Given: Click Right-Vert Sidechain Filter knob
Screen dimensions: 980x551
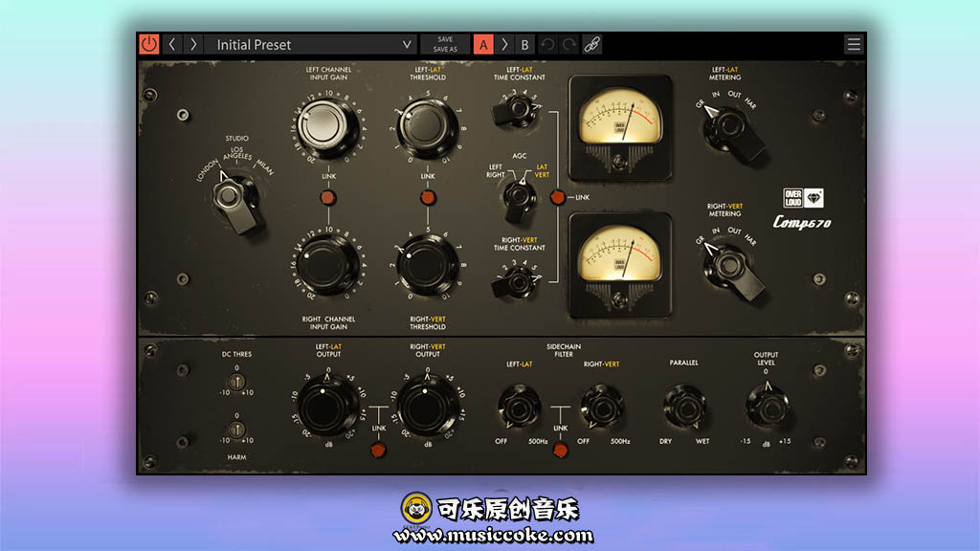Looking at the screenshot, I should tap(601, 407).
